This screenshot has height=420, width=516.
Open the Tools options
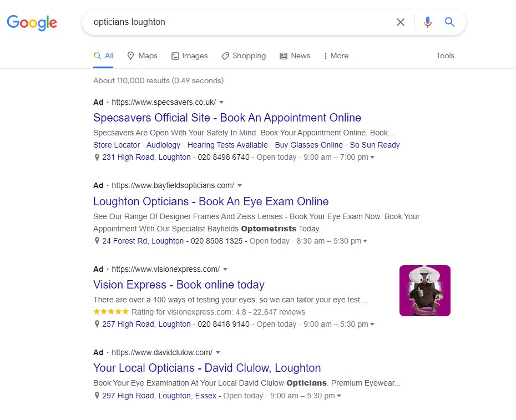(445, 56)
